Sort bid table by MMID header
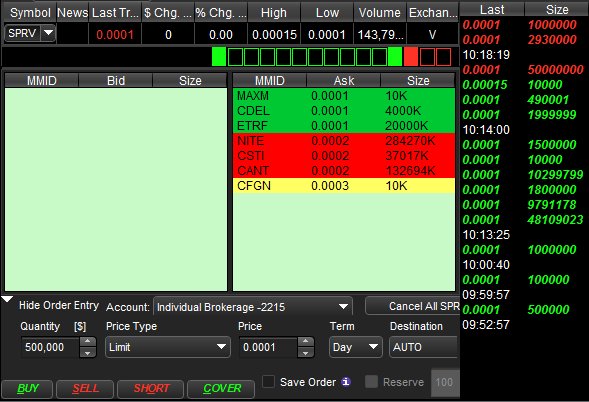This screenshot has height=402, width=589. point(41,80)
